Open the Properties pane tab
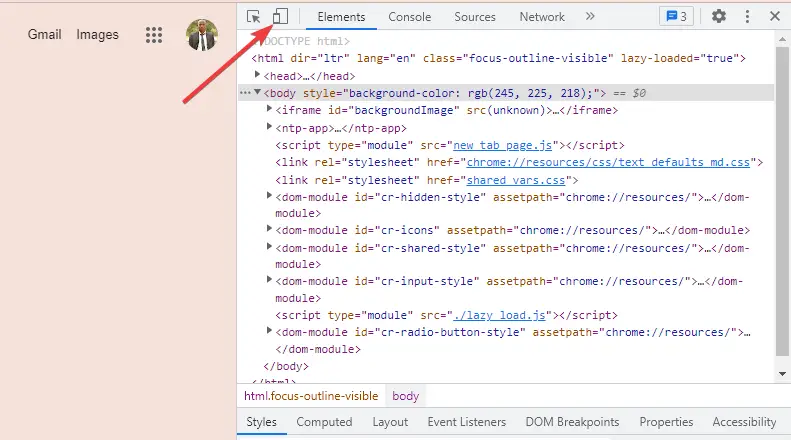791x440 pixels. coord(666,422)
